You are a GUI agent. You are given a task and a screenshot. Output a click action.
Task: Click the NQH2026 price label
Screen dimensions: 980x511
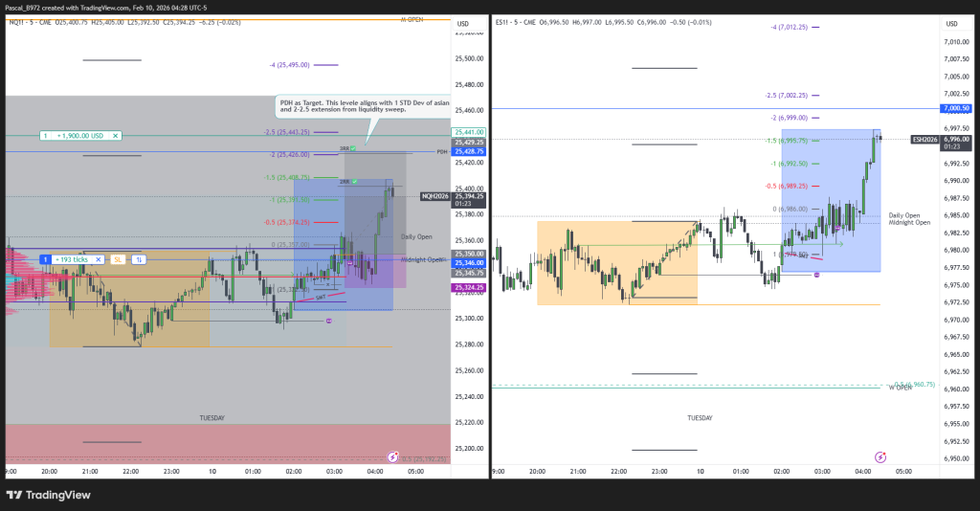click(435, 196)
